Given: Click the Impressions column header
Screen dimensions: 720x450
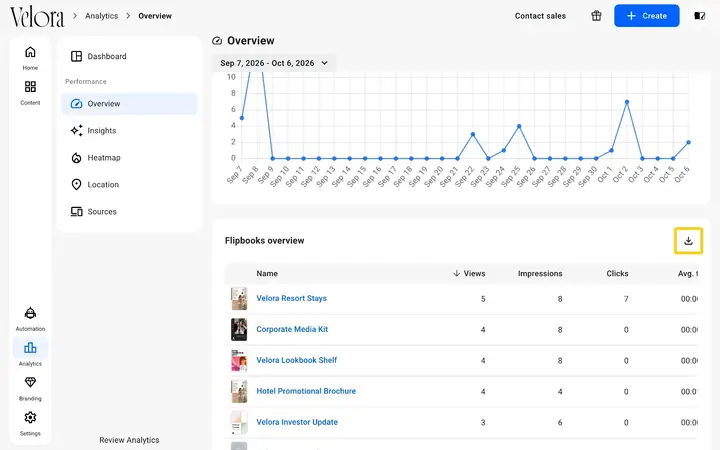Looking at the screenshot, I should pos(540,273).
